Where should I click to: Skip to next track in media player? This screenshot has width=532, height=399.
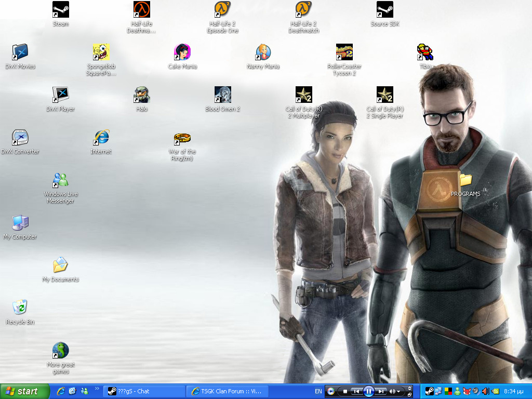point(381,391)
